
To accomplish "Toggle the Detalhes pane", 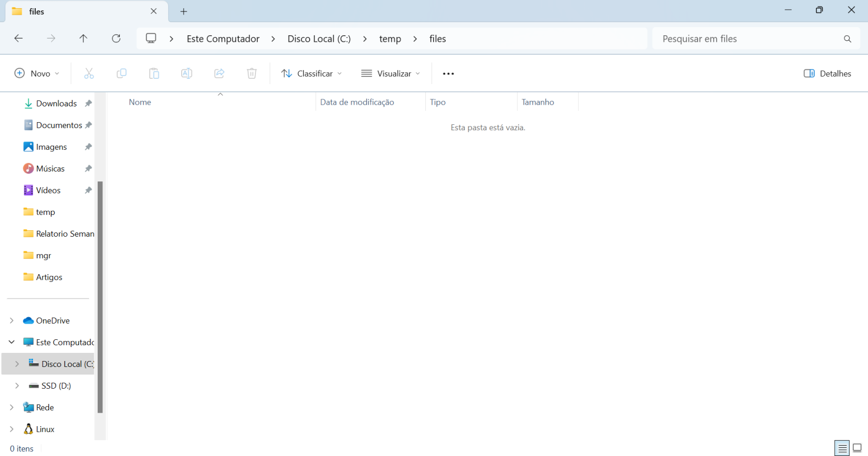I will (x=827, y=73).
